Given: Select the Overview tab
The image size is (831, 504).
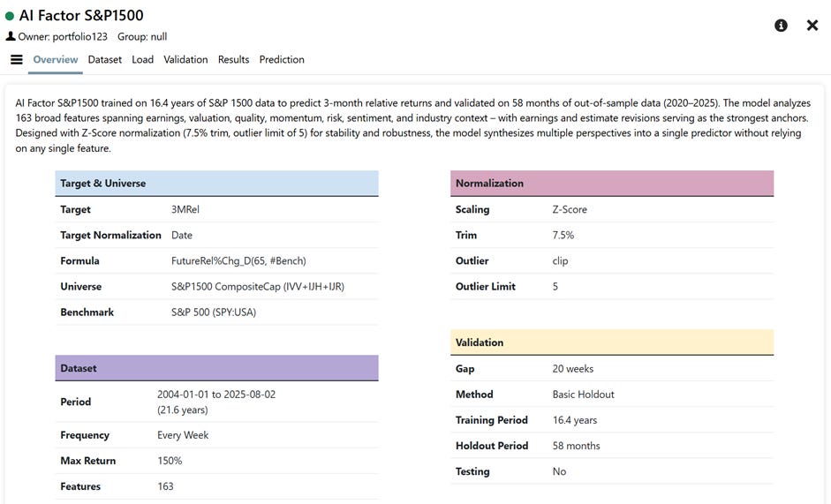Looking at the screenshot, I should pyautogui.click(x=55, y=59).
